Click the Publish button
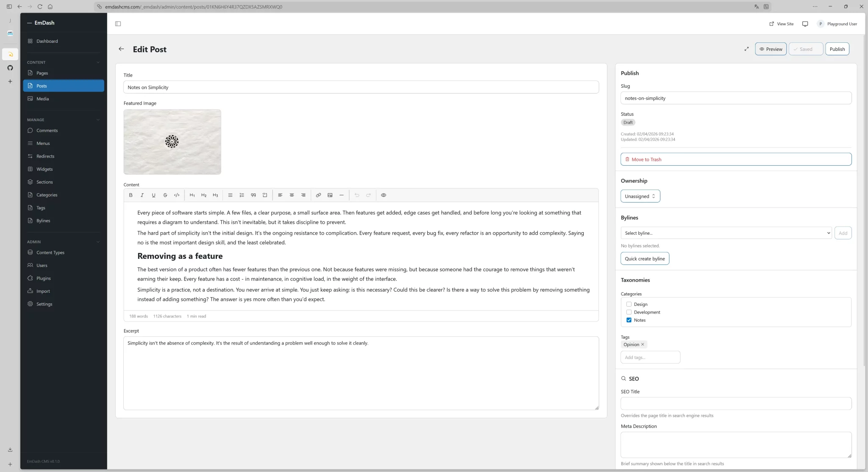Viewport: 868px width, 472px height. click(837, 49)
